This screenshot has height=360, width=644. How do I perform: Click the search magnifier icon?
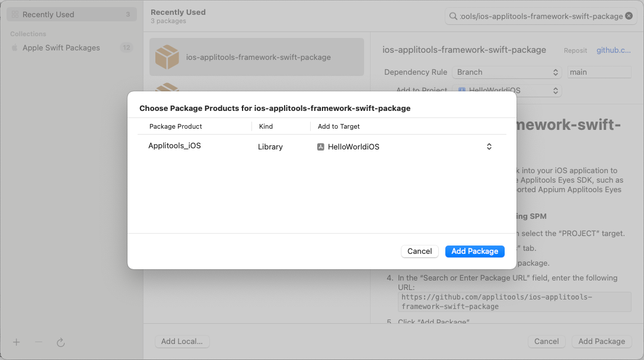point(454,16)
